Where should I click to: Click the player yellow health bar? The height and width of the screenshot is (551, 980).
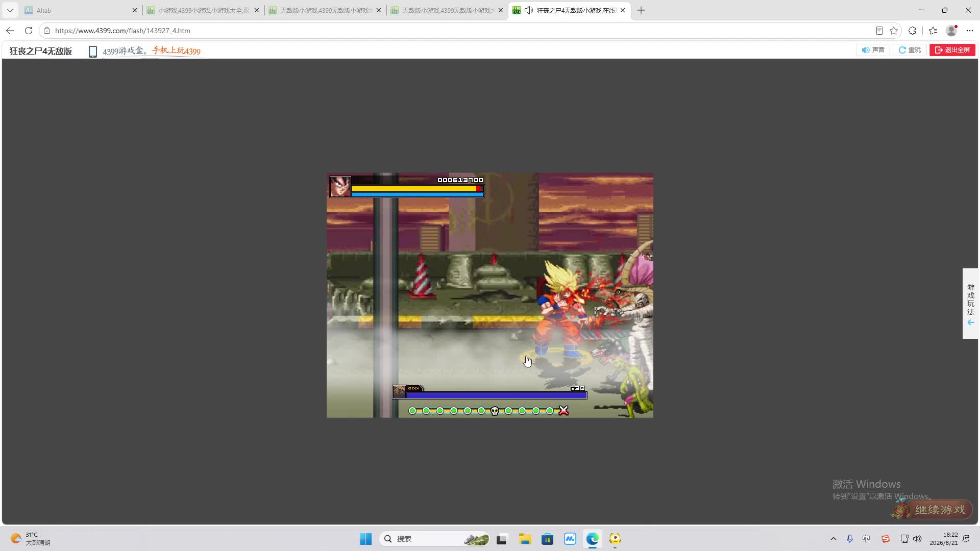(417, 189)
